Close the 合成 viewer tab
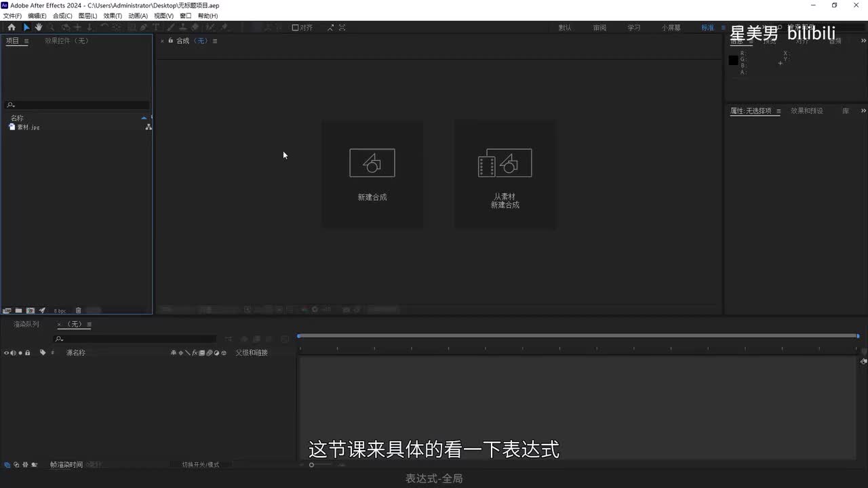The width and height of the screenshot is (868, 488). (162, 41)
